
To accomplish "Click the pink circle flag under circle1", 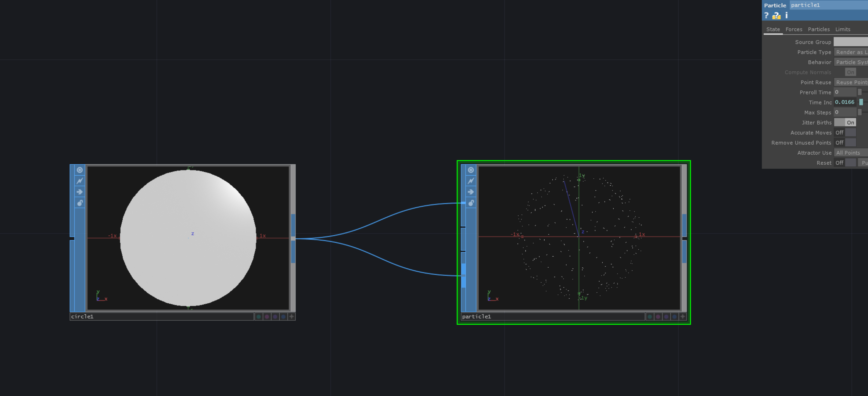I will pyautogui.click(x=267, y=316).
